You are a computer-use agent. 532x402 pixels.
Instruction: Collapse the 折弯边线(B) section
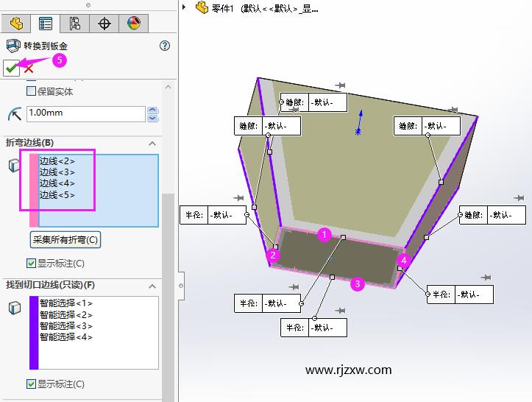tap(152, 144)
